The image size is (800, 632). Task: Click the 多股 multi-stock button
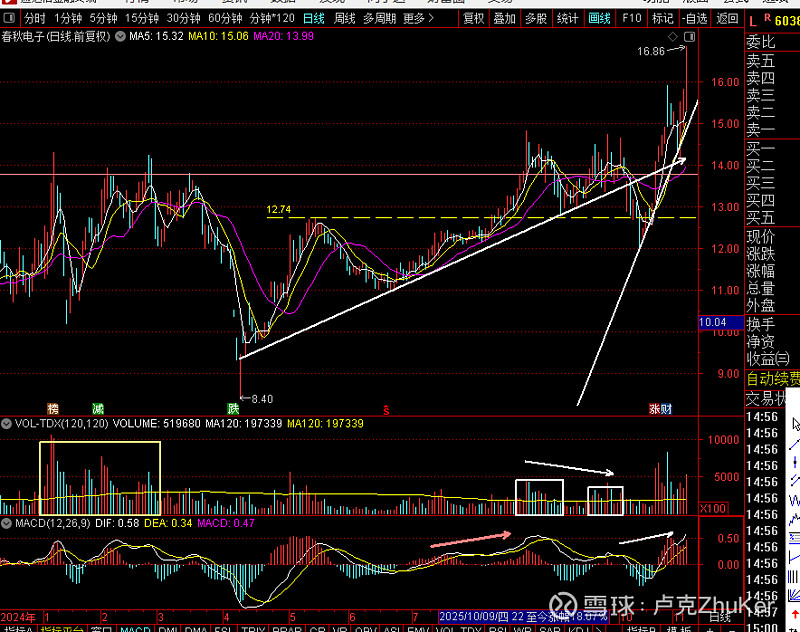(x=536, y=19)
